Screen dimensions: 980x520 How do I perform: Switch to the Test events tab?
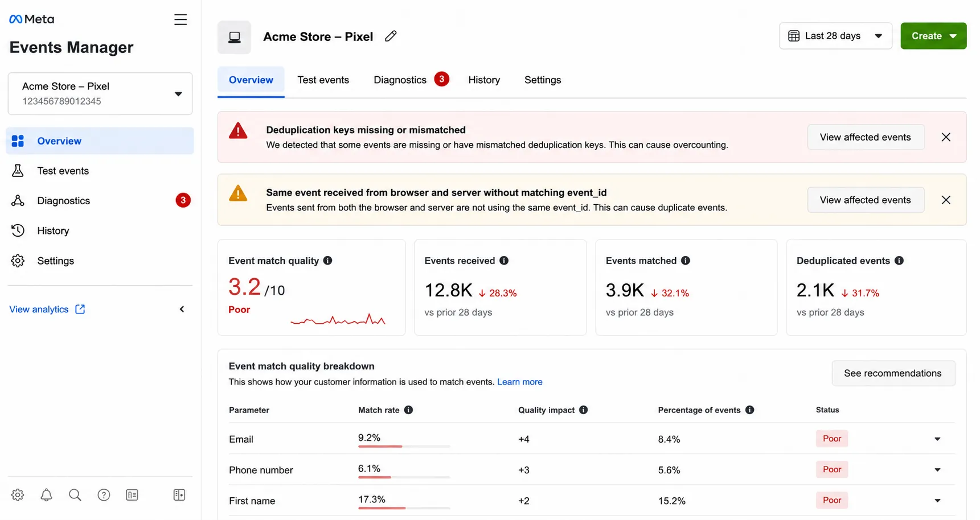coord(323,80)
